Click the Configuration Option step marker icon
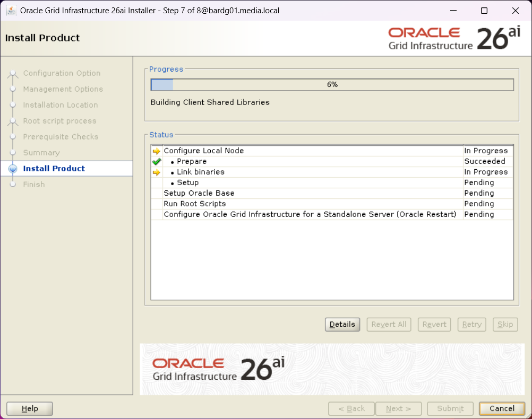532x419 pixels. (13, 74)
